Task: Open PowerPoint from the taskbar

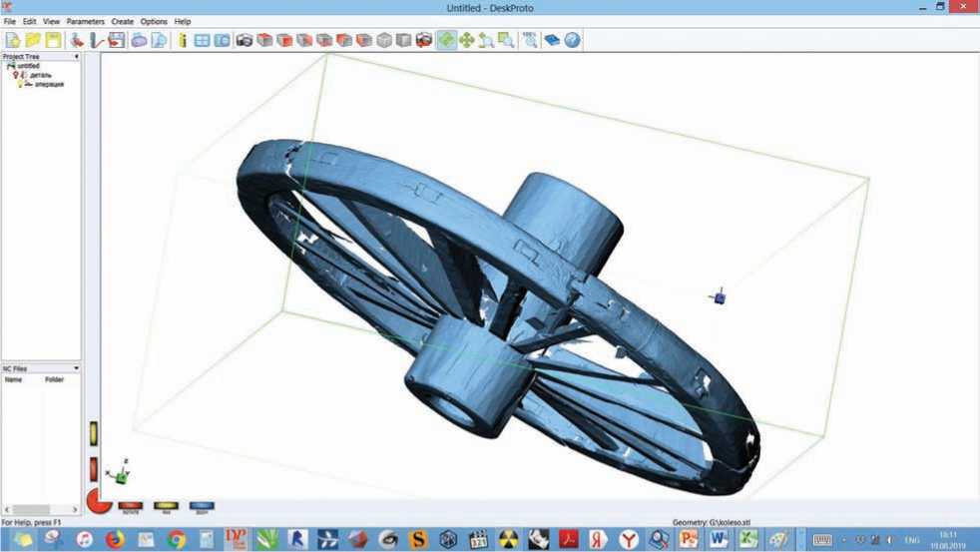Action: coord(689,539)
